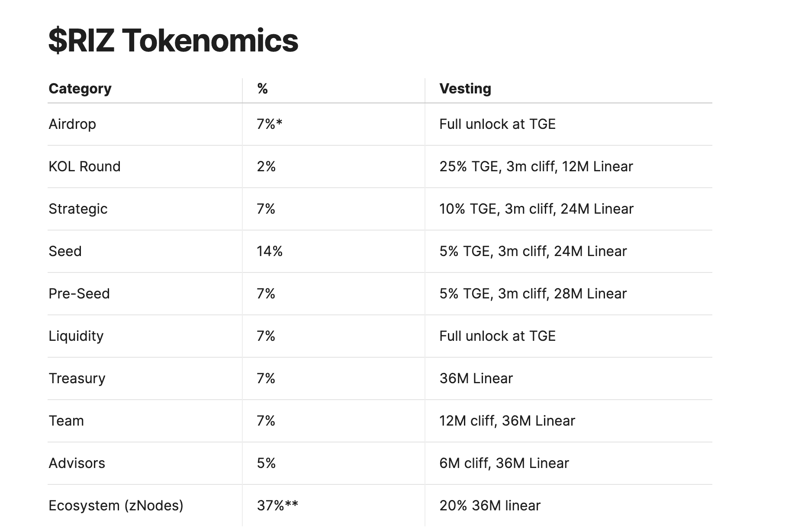Viewport: 811px width, 532px height.
Task: Click the 25% TGE, 3m cliff, 12M Linear vesting text
Action: pos(536,167)
